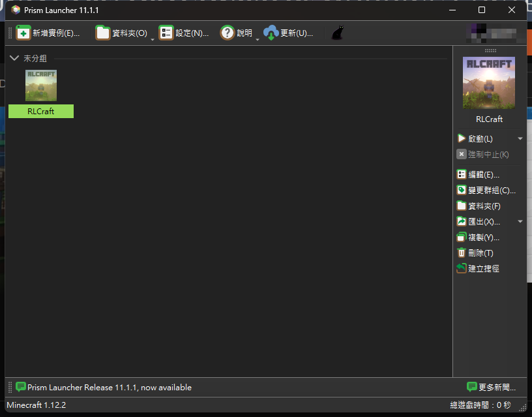Click the RLCraft name under the sidebar icon
The height and width of the screenshot is (417, 532).
[489, 119]
